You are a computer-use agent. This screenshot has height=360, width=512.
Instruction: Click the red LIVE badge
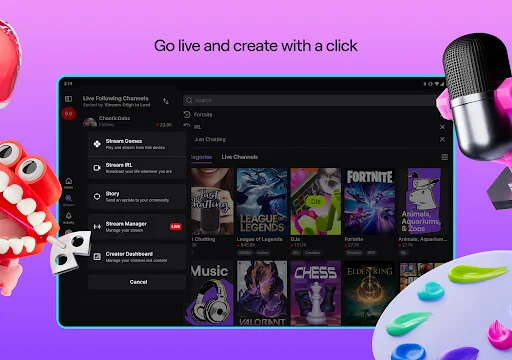(x=176, y=227)
